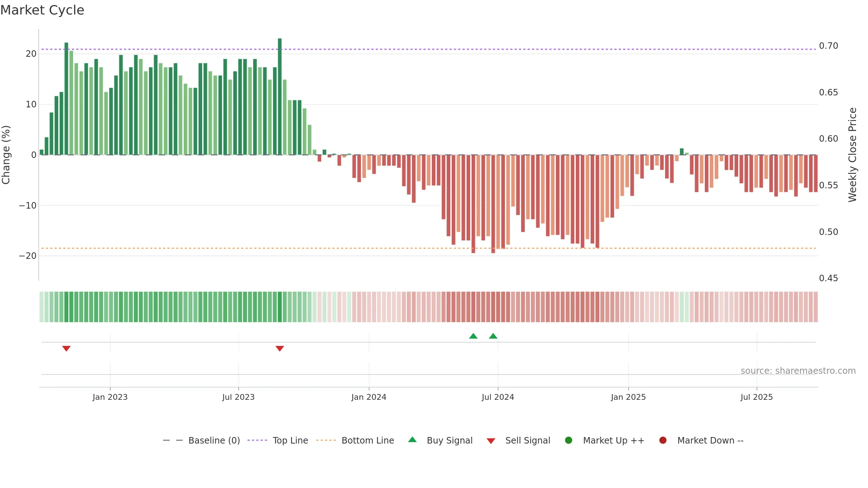Screen dimensions: 868x488
Task: Click the Market Up ++ green circle
Action: coord(569,440)
